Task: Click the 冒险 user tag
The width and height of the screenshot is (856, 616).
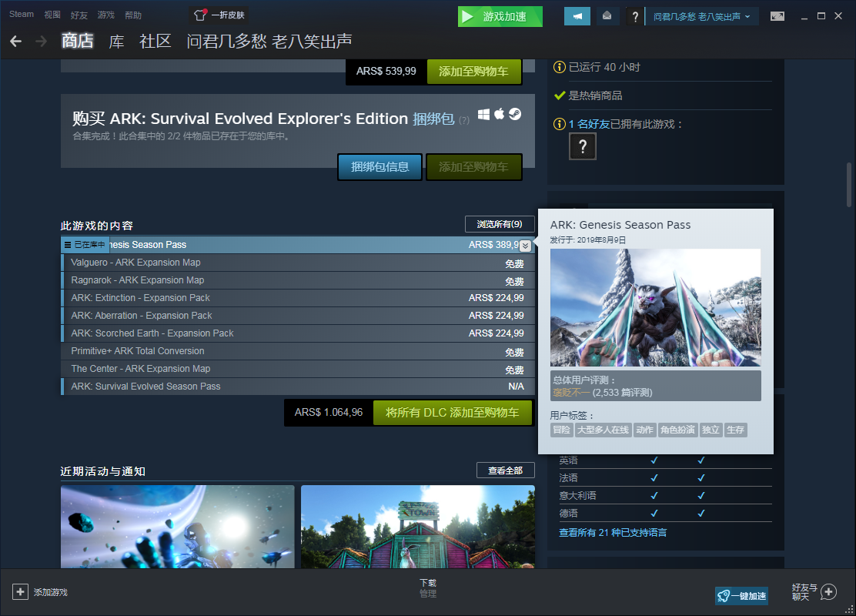Action: pyautogui.click(x=562, y=430)
